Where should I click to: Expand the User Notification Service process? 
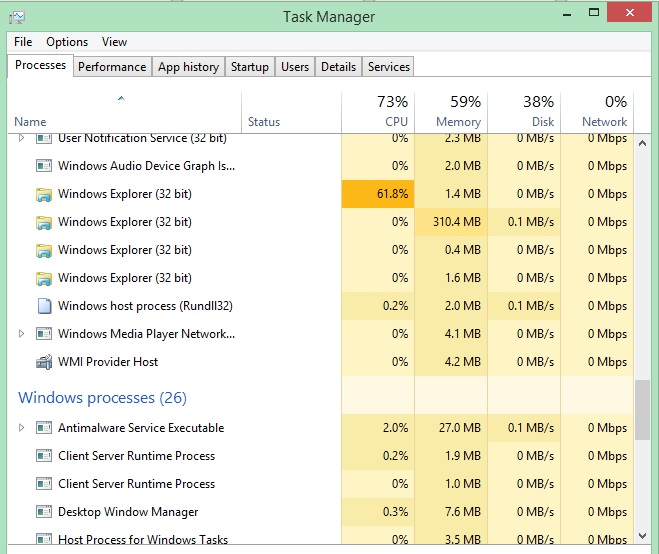pos(21,137)
